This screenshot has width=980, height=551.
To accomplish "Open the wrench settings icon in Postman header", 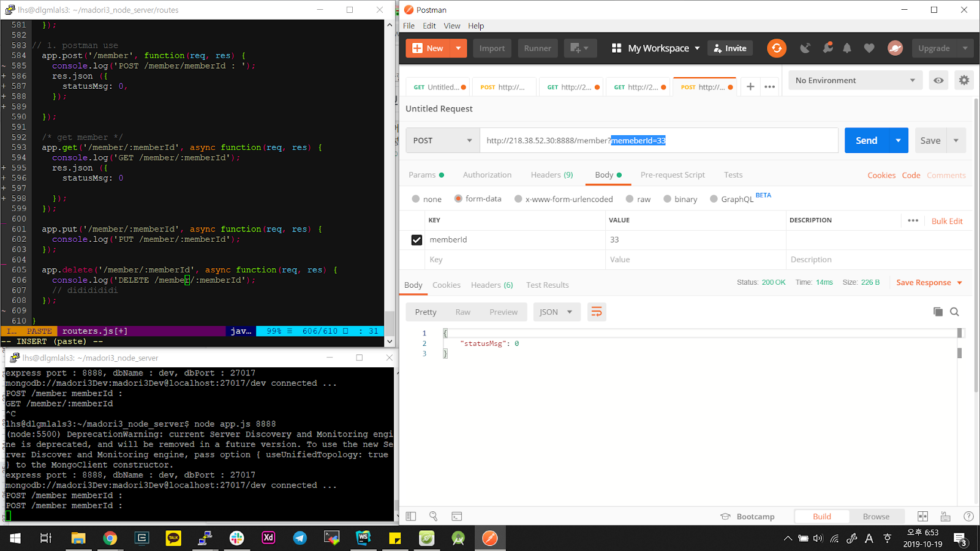I will pyautogui.click(x=827, y=48).
